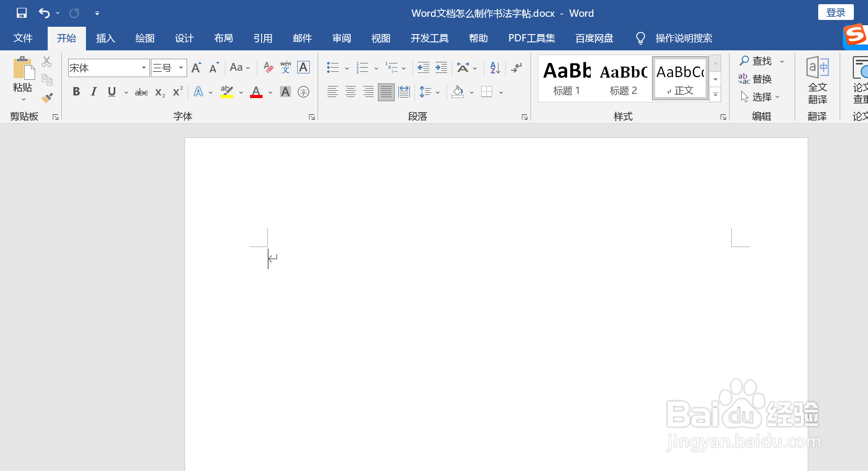
Task: Undo the last action
Action: pos(45,13)
